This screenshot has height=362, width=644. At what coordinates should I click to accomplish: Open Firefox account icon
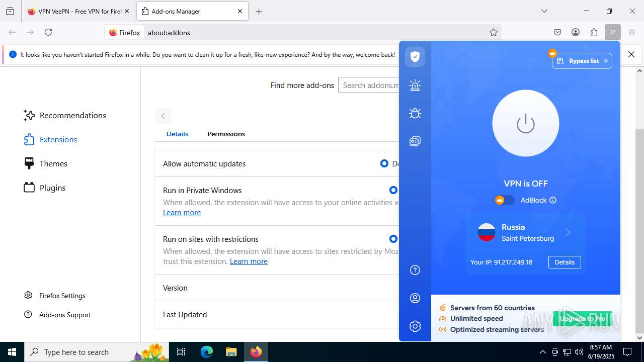(576, 33)
